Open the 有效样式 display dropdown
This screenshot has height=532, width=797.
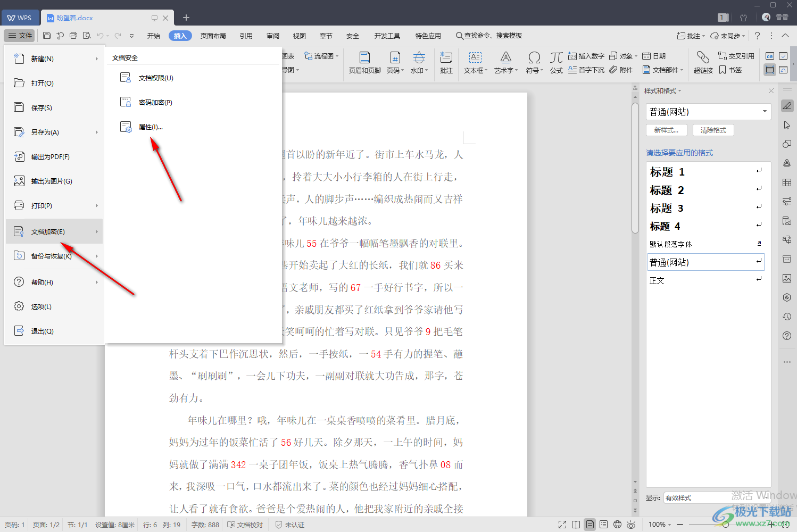(x=717, y=498)
